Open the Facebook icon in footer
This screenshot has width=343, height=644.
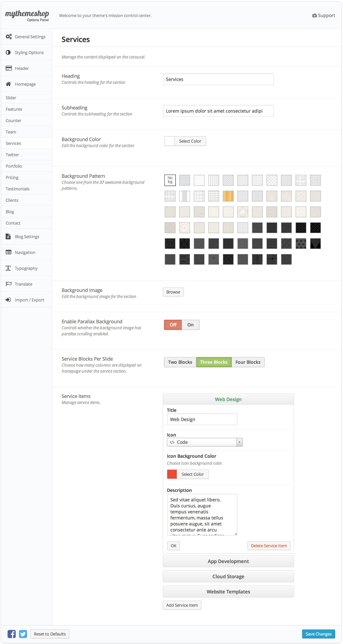[12, 634]
